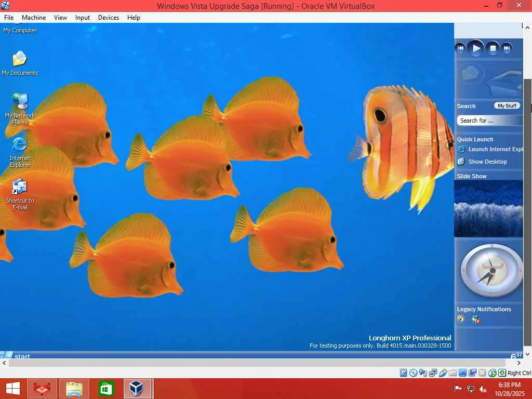Click the Show Desktop icon in Quick Launch
The height and width of the screenshot is (399, 532).
point(461,162)
